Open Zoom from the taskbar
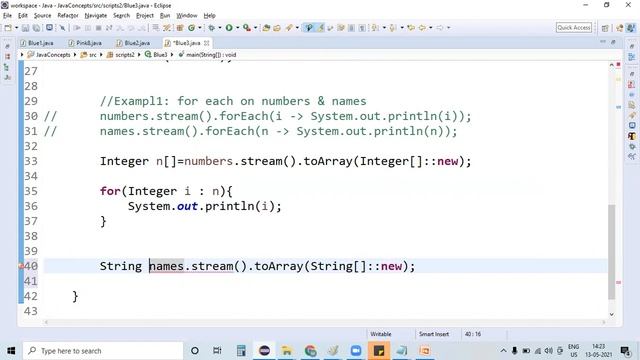 (x=356, y=351)
